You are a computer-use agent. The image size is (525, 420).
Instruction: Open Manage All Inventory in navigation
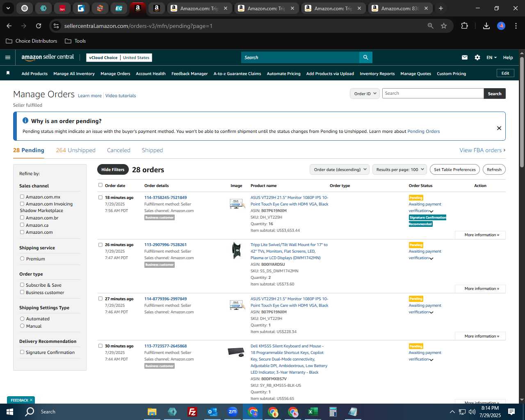point(74,73)
